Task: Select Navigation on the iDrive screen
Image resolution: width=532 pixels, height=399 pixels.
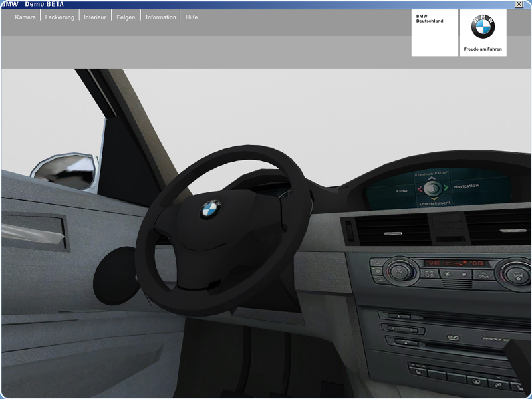Action: pos(466,186)
